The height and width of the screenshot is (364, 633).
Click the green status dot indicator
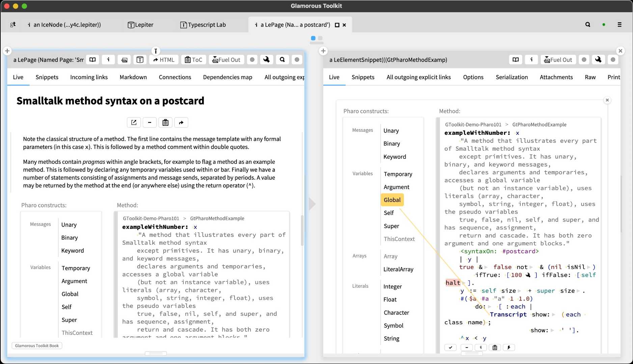604,25
